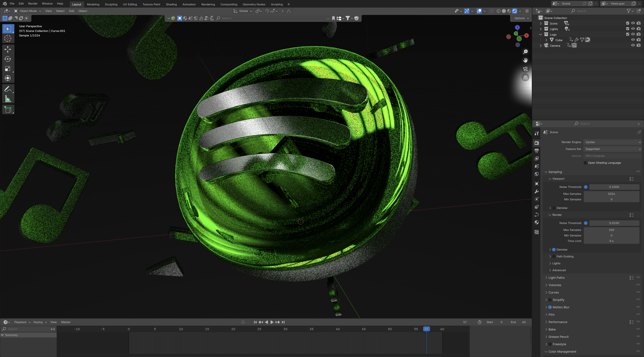Image resolution: width=644 pixels, height=357 pixels.
Task: Enable Simplify checkbox
Action: tap(550, 300)
